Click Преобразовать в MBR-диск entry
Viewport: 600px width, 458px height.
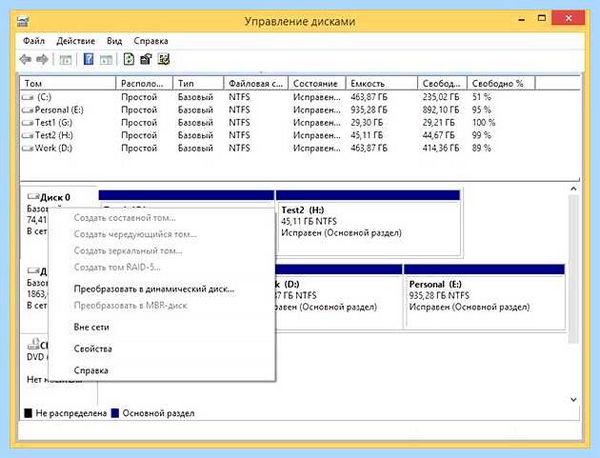(130, 305)
